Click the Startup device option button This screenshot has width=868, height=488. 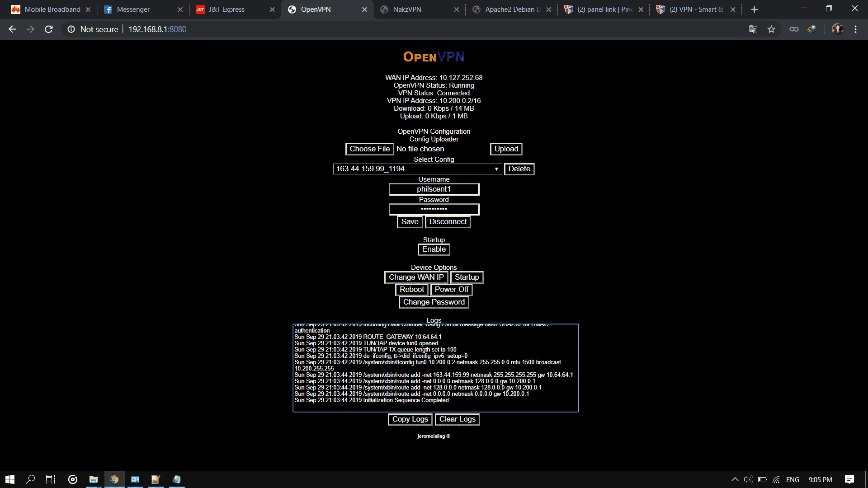coord(467,277)
